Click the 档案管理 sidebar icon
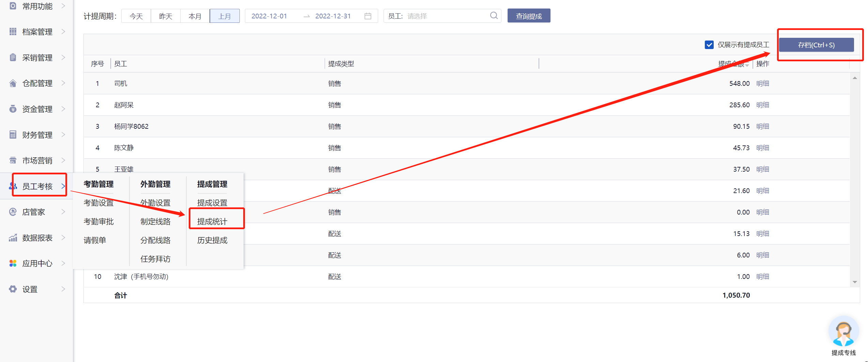 [13, 32]
